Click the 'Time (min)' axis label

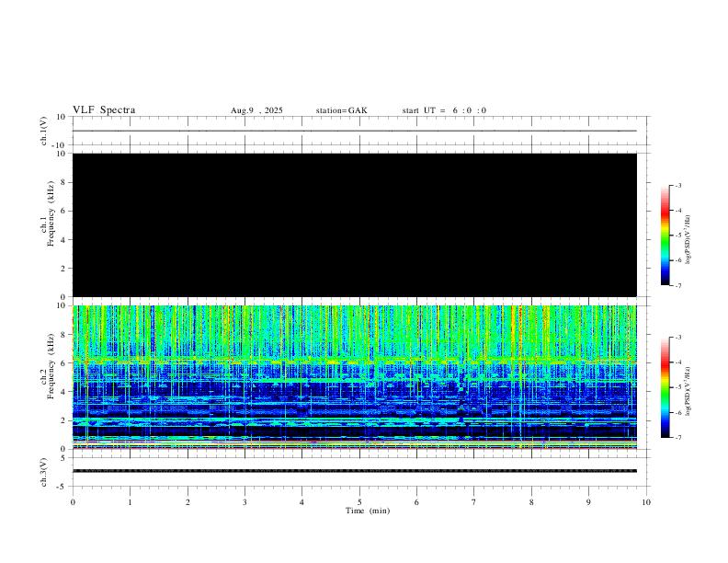coord(368,511)
